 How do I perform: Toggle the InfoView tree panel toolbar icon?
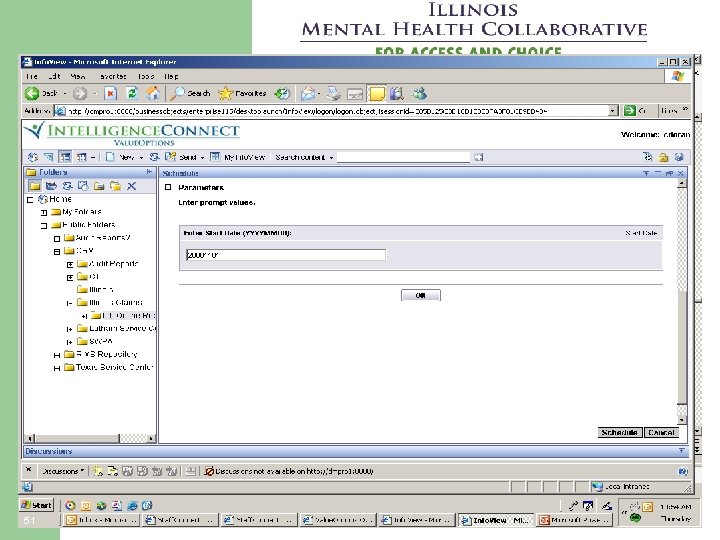(x=65, y=157)
